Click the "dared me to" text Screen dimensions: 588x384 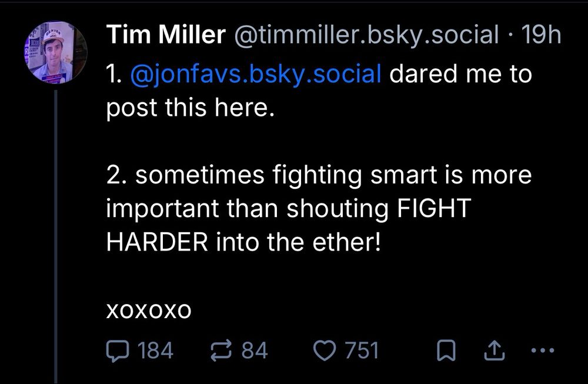460,75
